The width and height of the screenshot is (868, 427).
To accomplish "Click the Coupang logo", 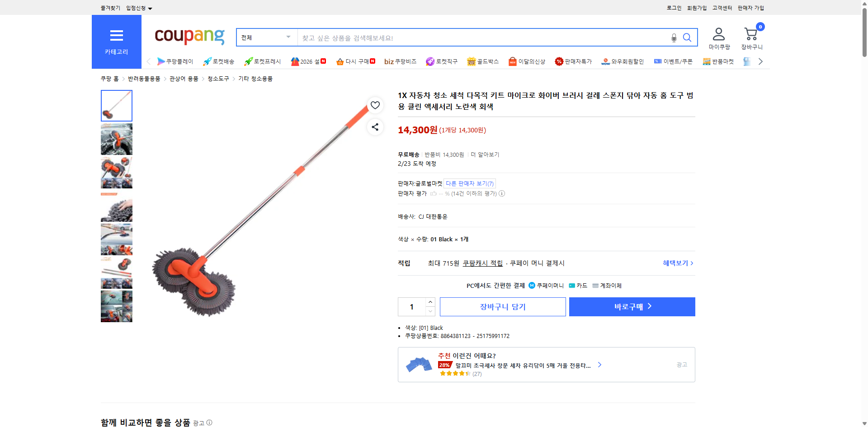I will [x=189, y=37].
